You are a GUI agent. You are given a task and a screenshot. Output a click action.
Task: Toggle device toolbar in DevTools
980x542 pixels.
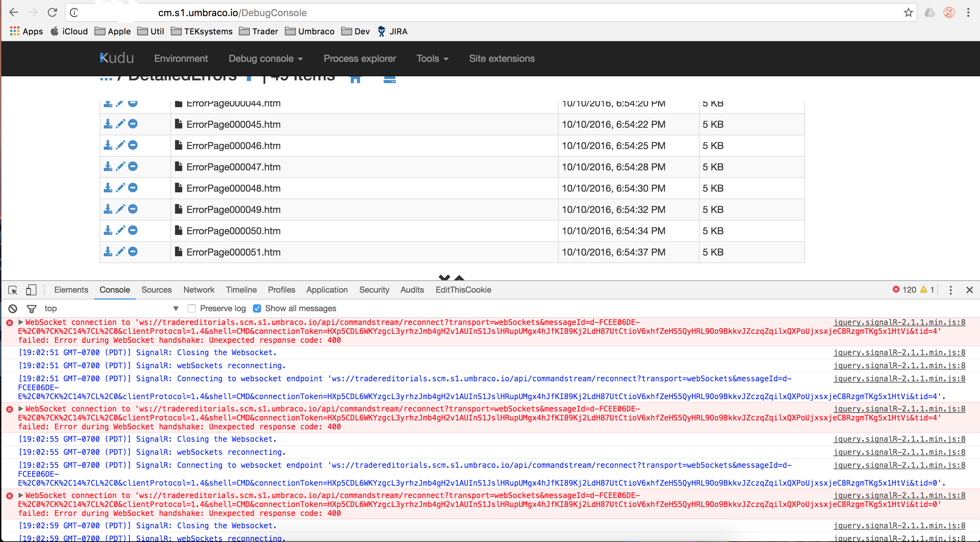pyautogui.click(x=31, y=290)
